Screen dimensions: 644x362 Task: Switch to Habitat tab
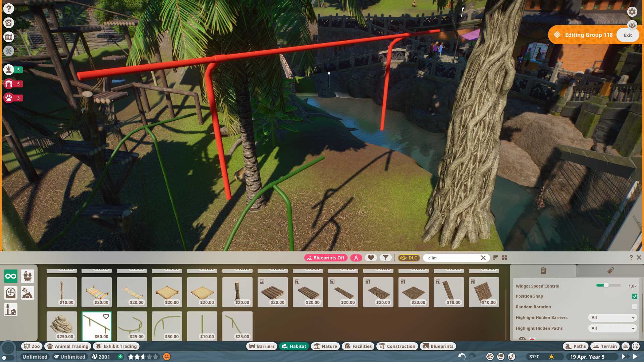pyautogui.click(x=294, y=346)
